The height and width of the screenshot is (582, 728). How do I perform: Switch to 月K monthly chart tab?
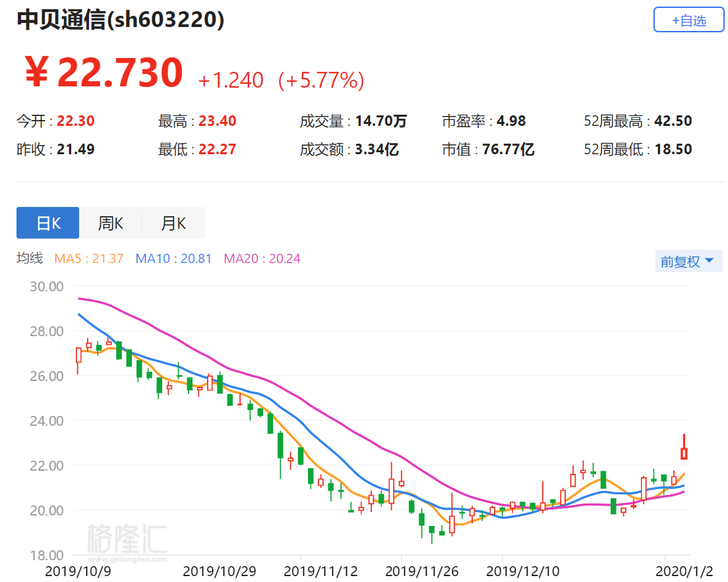click(x=173, y=223)
